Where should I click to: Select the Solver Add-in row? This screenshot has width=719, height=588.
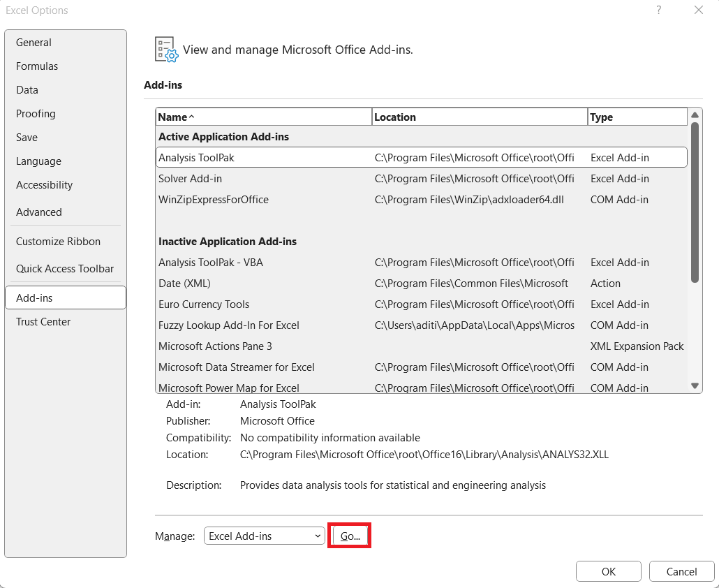click(422, 178)
